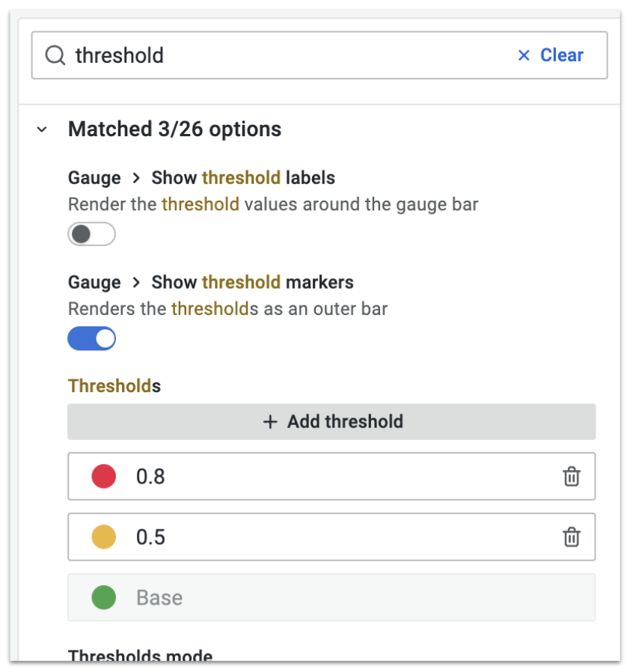This screenshot has width=630, height=672.
Task: Click the Matched 3/26 options heading
Action: (x=174, y=129)
